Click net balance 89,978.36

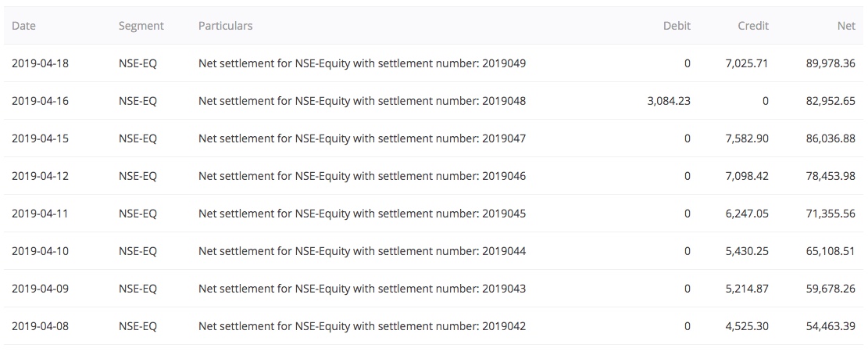(831, 63)
